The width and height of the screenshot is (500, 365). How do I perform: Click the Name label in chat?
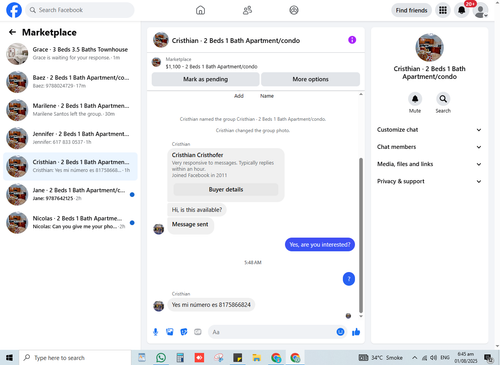pyautogui.click(x=267, y=96)
